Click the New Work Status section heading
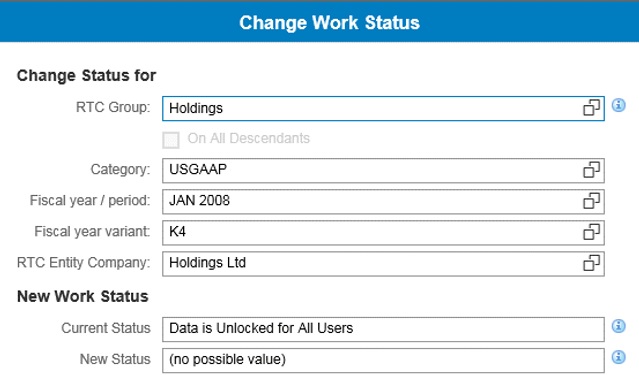Screen dimensions: 639x375 tap(83, 296)
